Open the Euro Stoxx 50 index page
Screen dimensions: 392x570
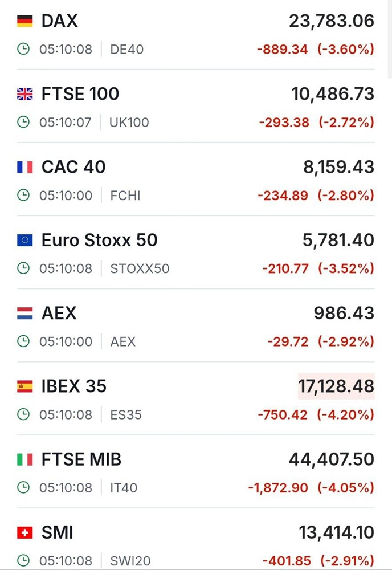click(99, 241)
